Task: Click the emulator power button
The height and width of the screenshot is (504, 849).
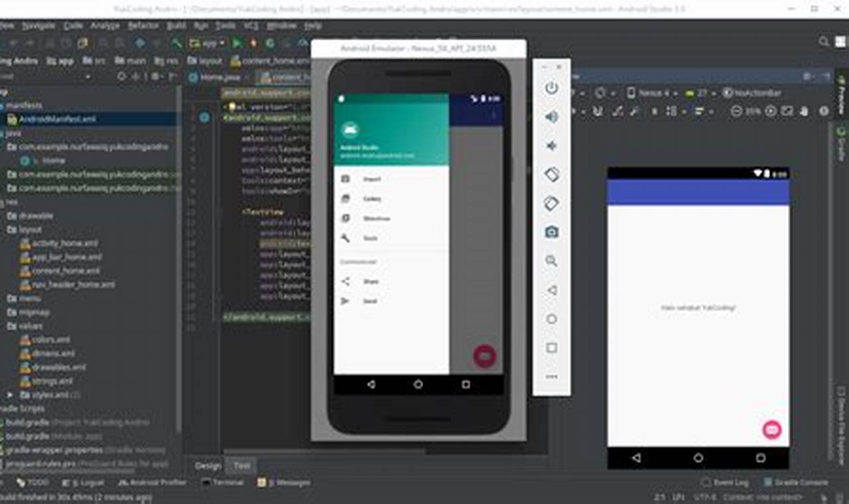Action: 551,88
